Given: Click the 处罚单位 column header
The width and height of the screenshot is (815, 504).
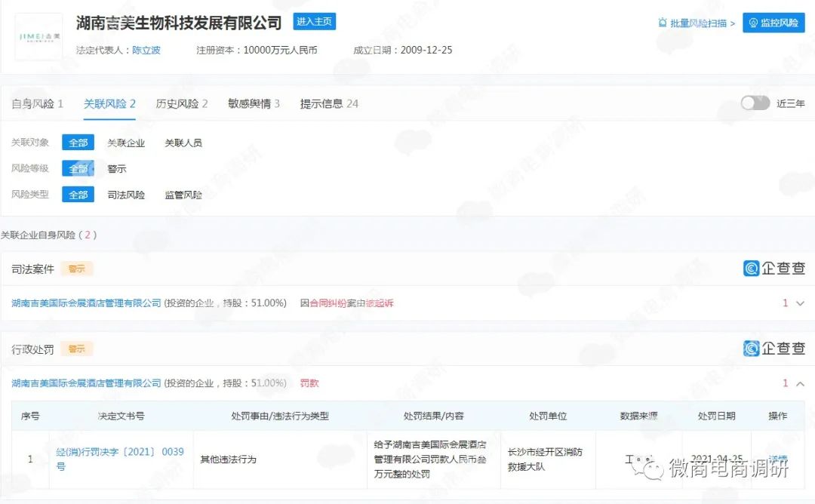Looking at the screenshot, I should pos(548,416).
